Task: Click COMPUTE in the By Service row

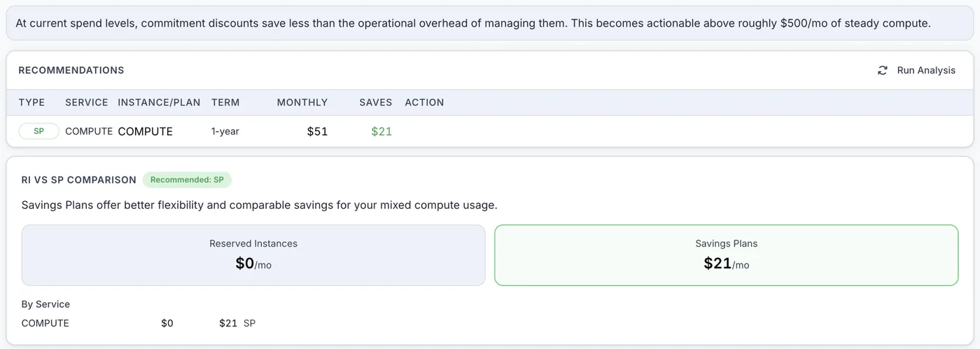Action: (x=45, y=323)
